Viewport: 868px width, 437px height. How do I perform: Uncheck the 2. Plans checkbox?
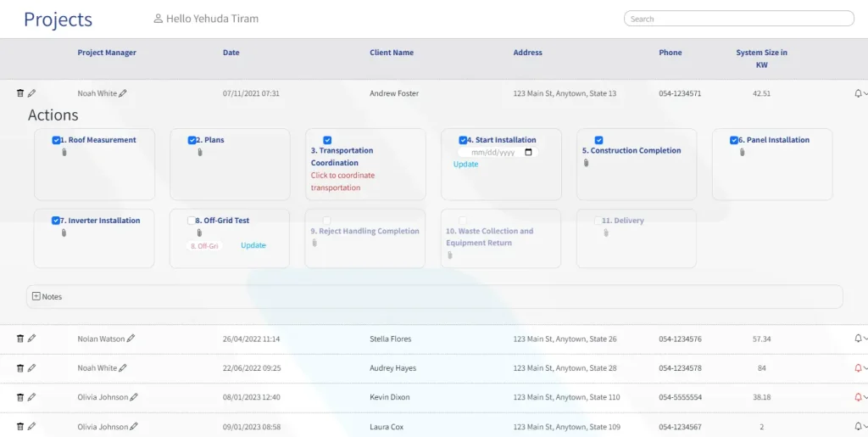coord(192,140)
